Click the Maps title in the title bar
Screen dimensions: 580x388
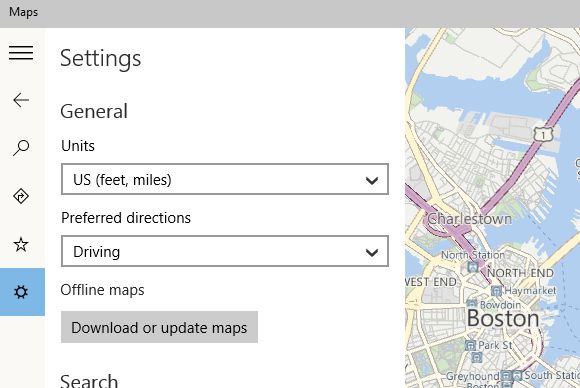pos(23,12)
